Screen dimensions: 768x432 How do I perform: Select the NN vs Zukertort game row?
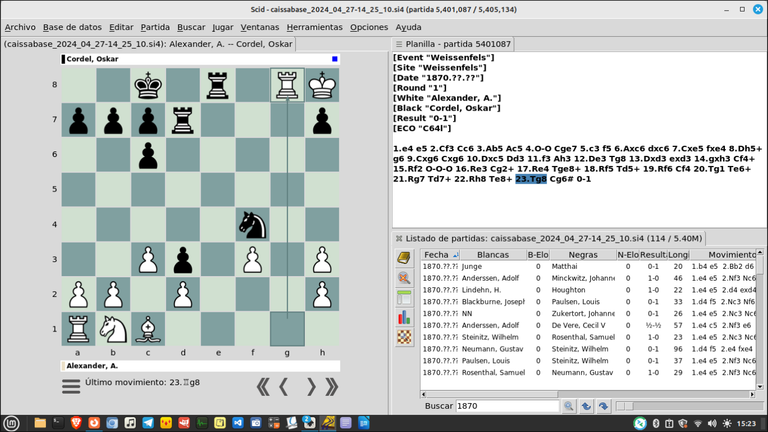(x=588, y=313)
